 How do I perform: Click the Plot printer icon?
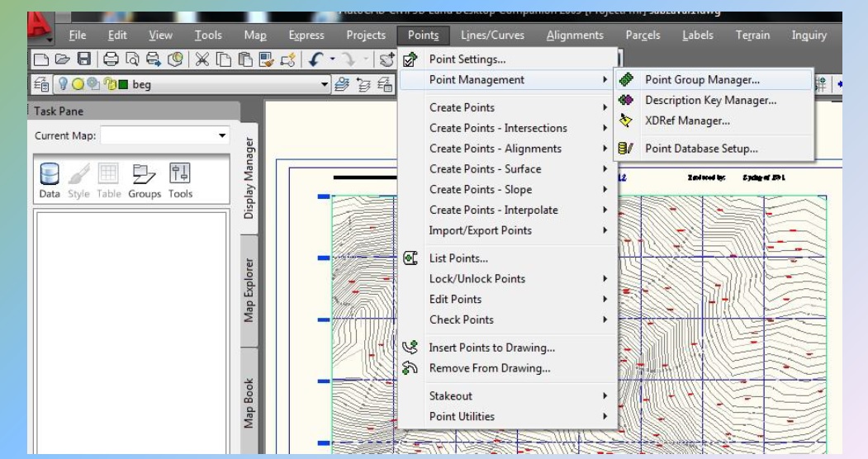(x=111, y=59)
